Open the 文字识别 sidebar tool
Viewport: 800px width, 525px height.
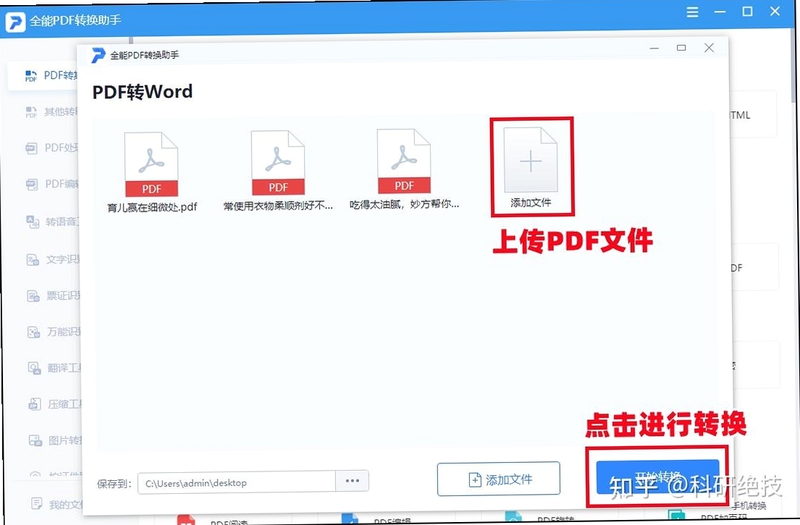[x=53, y=259]
